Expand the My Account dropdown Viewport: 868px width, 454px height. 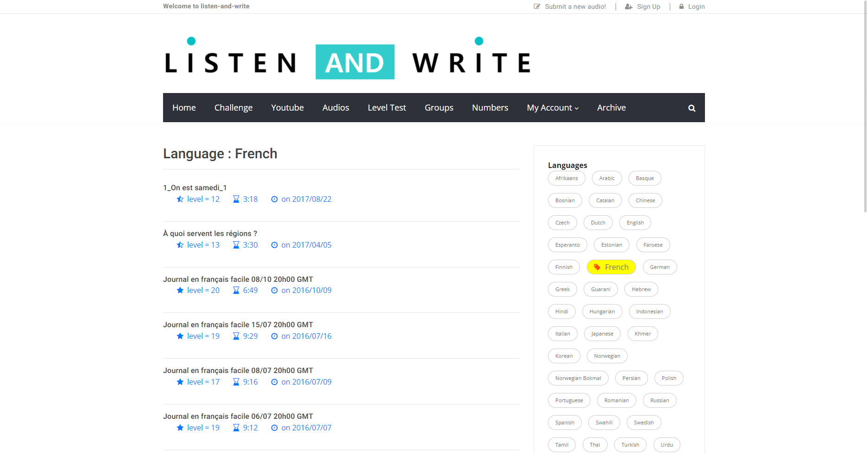pos(552,107)
